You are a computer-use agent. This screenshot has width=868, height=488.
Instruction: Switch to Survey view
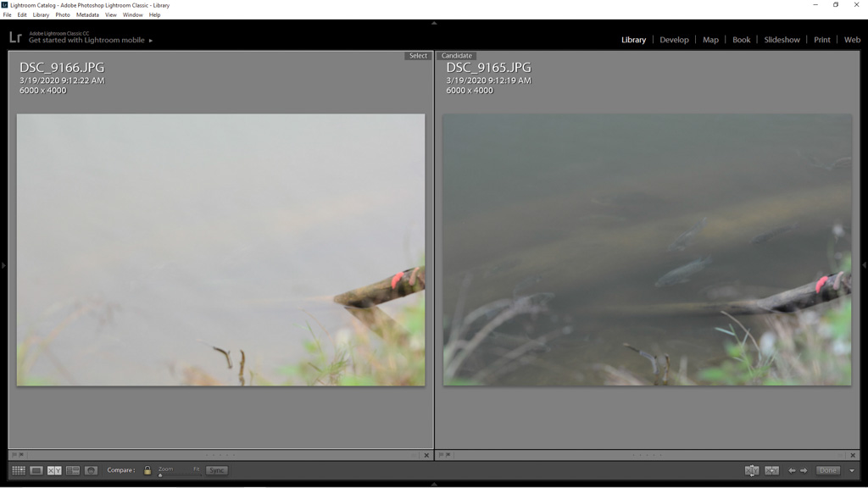pyautogui.click(x=73, y=470)
